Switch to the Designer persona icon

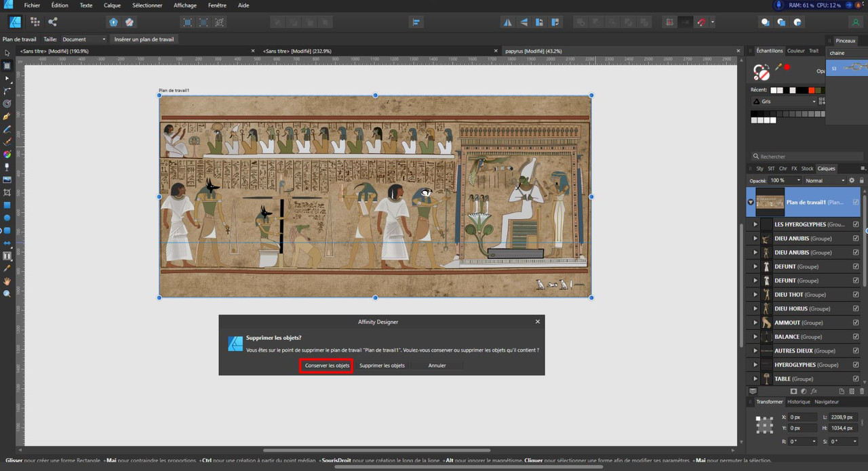click(x=15, y=22)
